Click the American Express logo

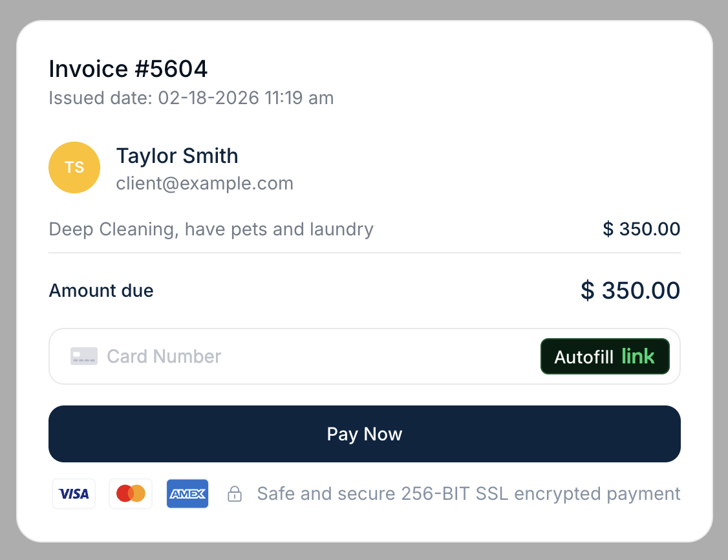click(187, 494)
